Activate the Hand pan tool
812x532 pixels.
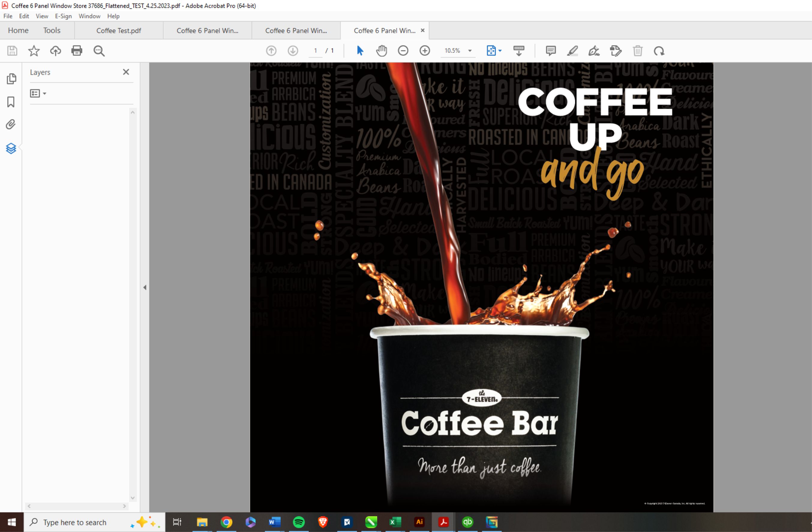coord(382,51)
